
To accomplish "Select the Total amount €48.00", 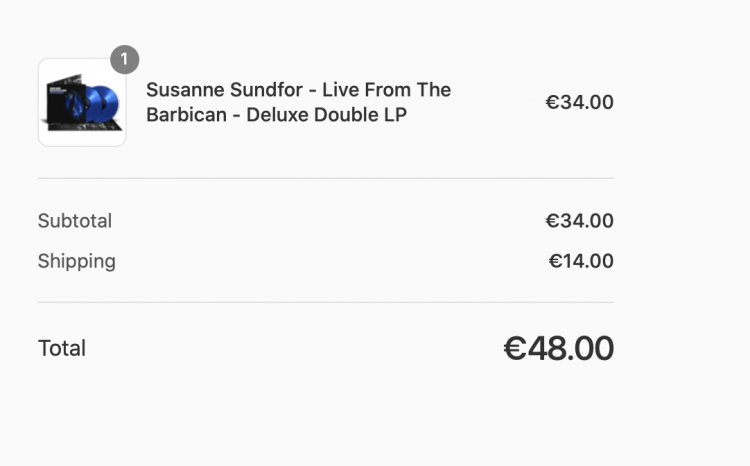I will [x=558, y=348].
